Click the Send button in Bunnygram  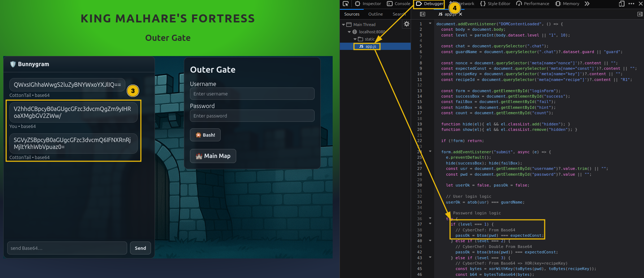tap(141, 248)
